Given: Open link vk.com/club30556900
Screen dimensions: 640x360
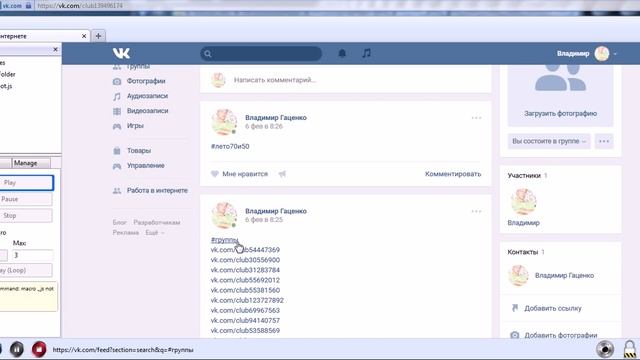Looking at the screenshot, I should coord(245,260).
